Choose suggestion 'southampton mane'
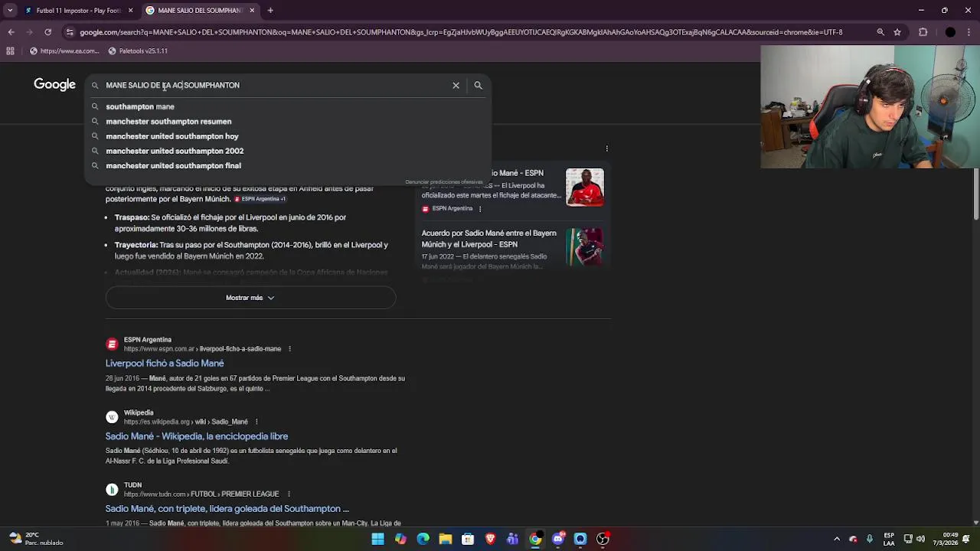The image size is (980, 551). [x=287, y=106]
